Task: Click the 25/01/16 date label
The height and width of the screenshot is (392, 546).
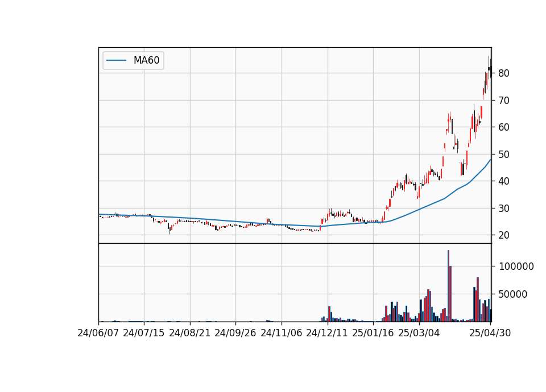Action: [x=373, y=333]
